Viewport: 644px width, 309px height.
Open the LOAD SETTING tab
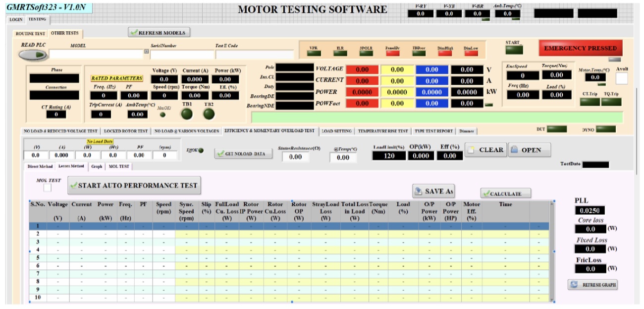337,131
